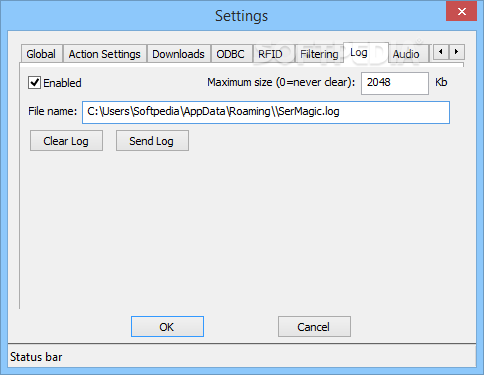484x375 pixels.
Task: Confirm settings with OK
Action: (167, 327)
